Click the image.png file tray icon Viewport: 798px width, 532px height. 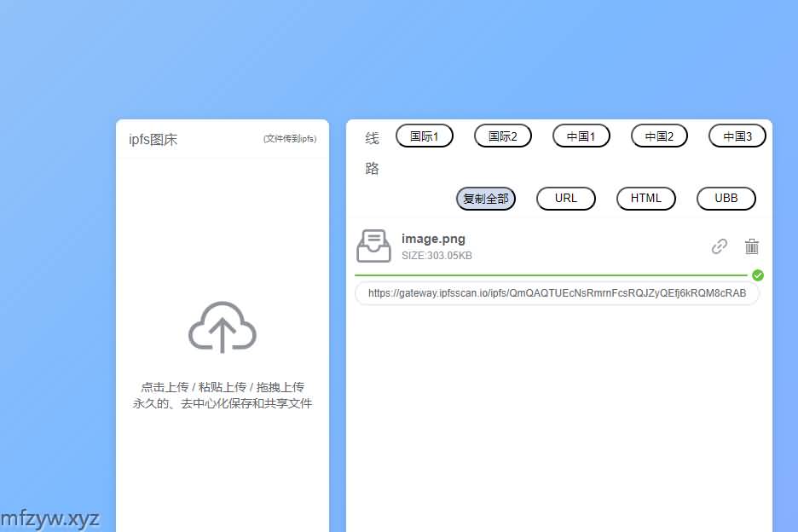373,246
